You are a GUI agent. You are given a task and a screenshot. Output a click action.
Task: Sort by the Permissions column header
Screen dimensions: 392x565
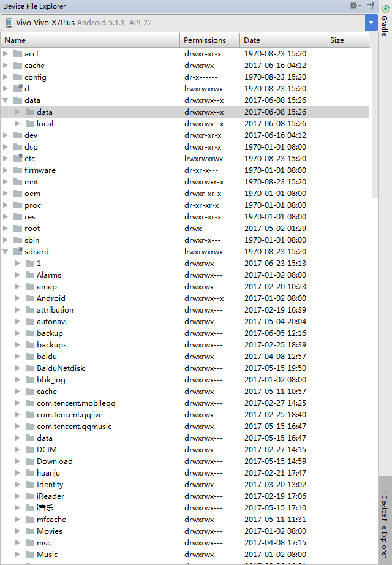click(x=209, y=40)
